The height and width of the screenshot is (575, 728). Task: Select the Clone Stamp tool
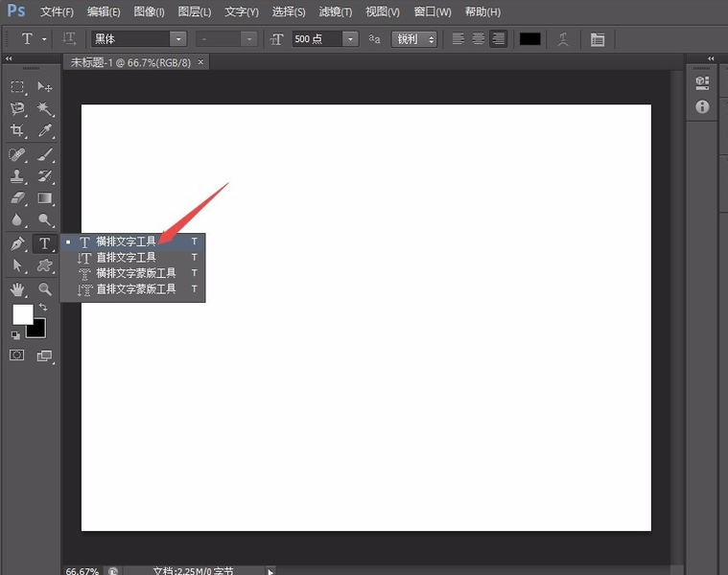coord(17,176)
